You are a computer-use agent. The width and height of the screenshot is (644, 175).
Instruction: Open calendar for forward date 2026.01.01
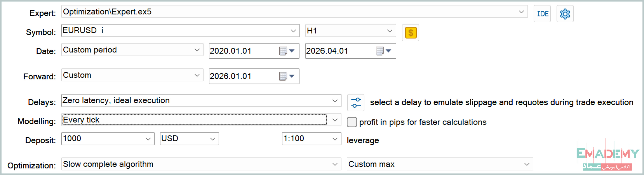pyautogui.click(x=283, y=76)
